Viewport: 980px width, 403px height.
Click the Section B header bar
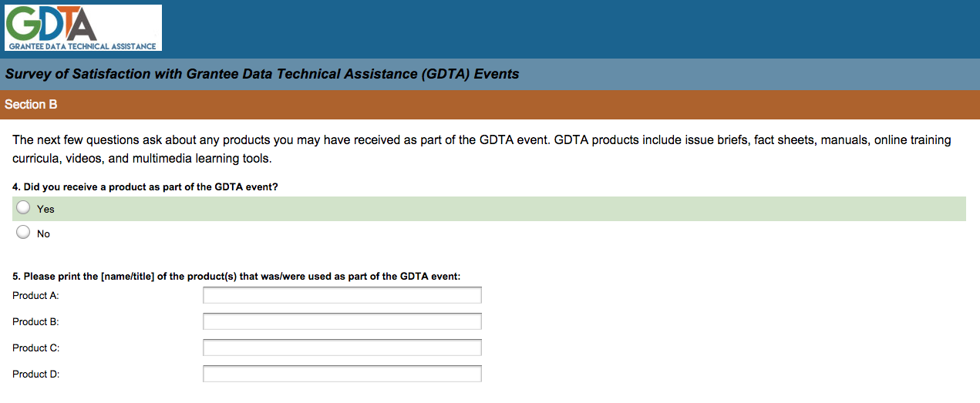(490, 105)
